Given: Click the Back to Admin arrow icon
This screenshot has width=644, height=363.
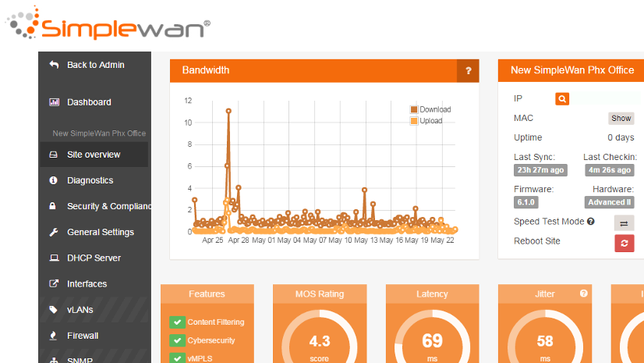Looking at the screenshot, I should click(x=54, y=65).
